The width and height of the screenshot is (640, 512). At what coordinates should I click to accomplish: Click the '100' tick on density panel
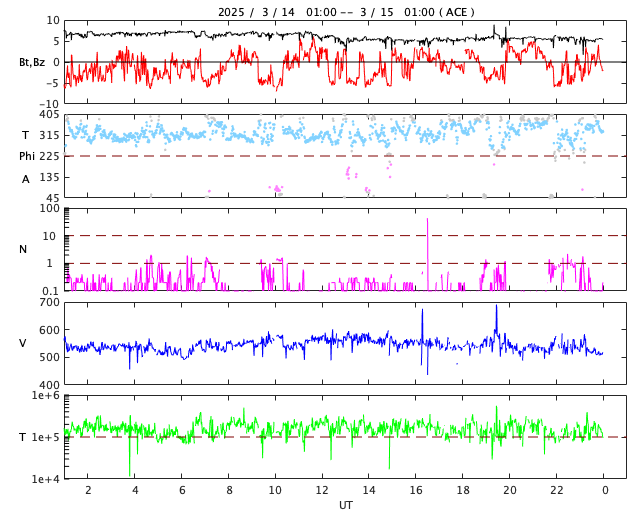click(51, 209)
